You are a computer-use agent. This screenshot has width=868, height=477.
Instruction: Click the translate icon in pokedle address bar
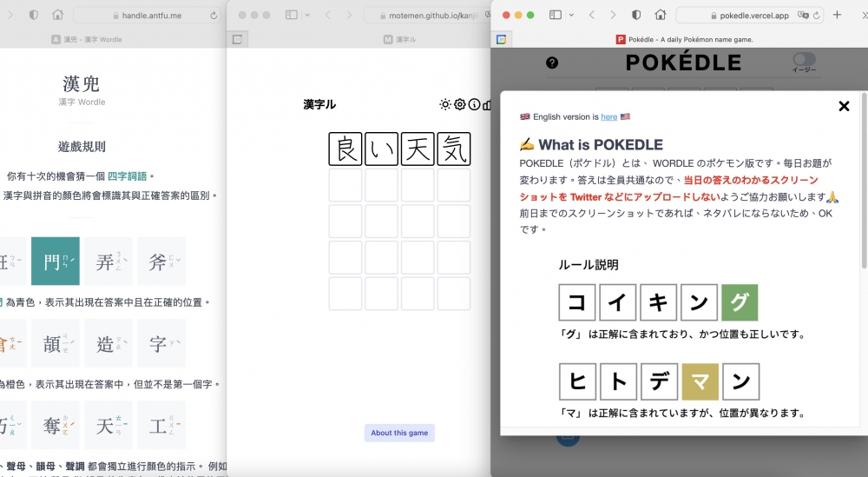coord(803,16)
